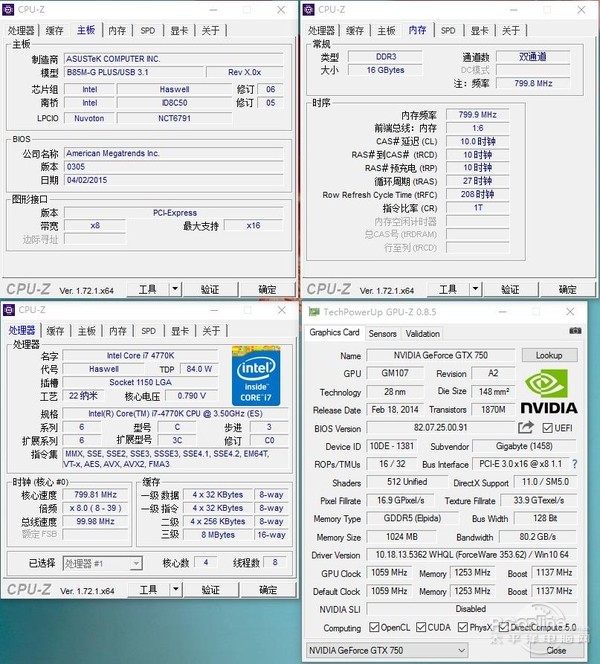Toggle the CUDA checkbox
Viewport: 600px width, 664px height.
pos(421,627)
